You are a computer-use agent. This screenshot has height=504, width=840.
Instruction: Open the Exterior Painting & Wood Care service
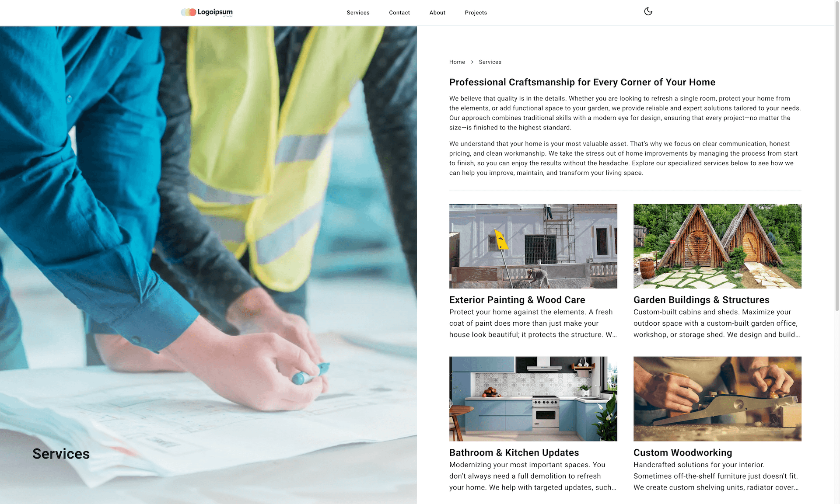click(517, 300)
